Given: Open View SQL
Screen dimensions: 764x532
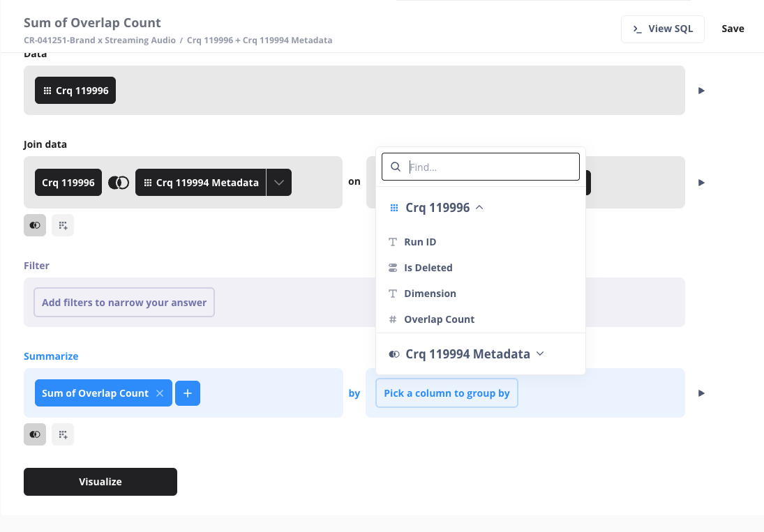Looking at the screenshot, I should click(x=662, y=29).
